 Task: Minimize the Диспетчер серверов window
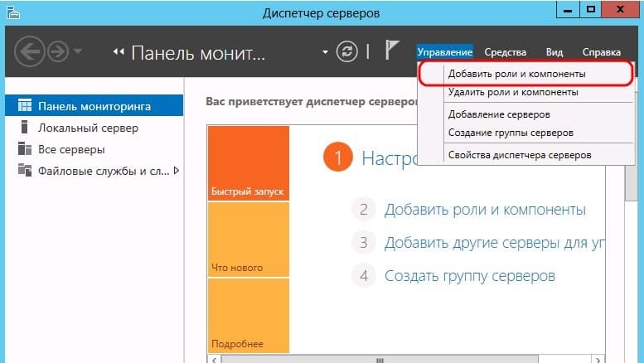click(568, 10)
